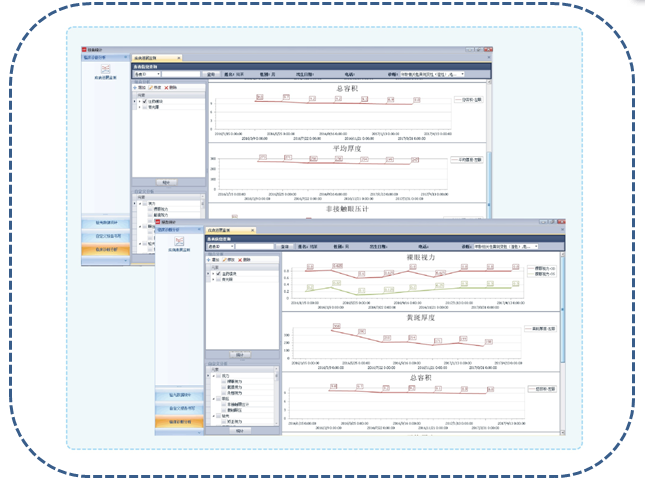Open the eye selection dropdown at the front window's top right
645x484 pixels.
[x=534, y=245]
